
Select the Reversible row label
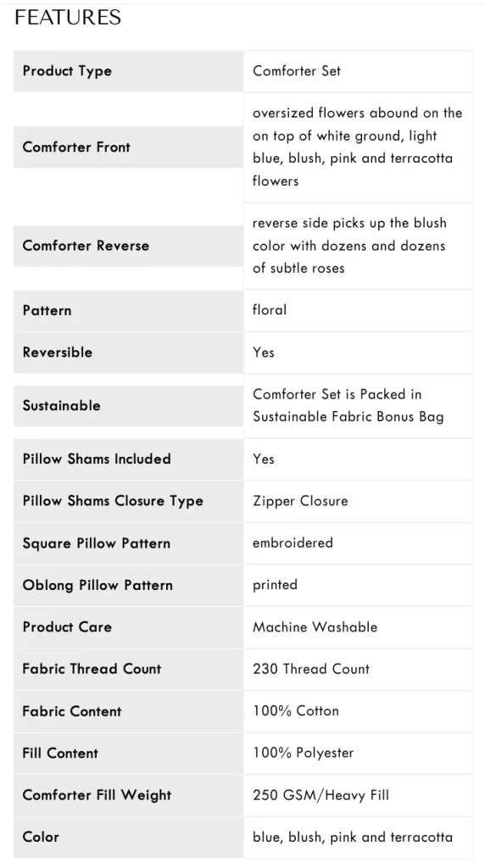[58, 352]
